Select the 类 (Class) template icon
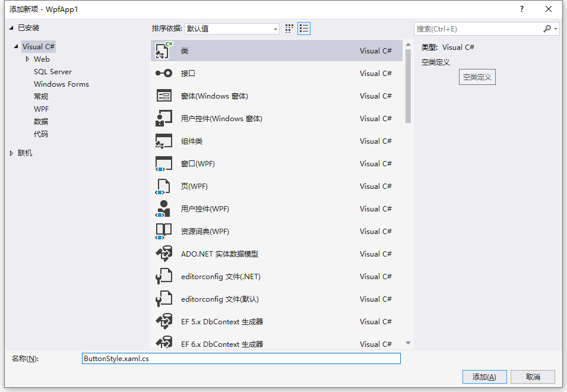567x392 pixels. click(164, 50)
